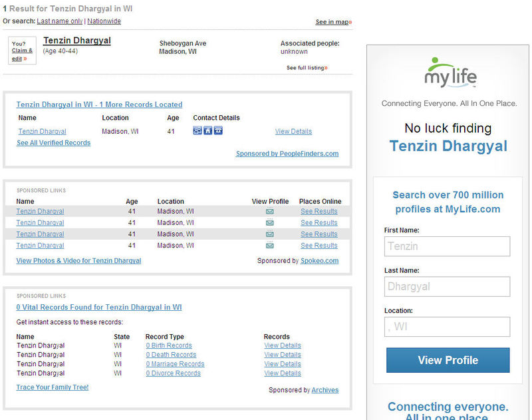Click 'View Details' for Death Records row
The width and height of the screenshot is (532, 420).
283,355
